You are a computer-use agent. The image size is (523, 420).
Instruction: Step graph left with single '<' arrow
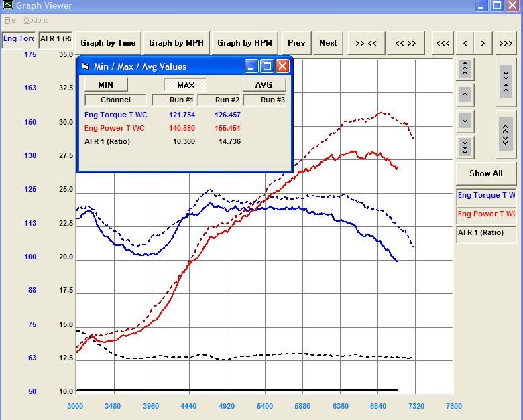coord(465,43)
